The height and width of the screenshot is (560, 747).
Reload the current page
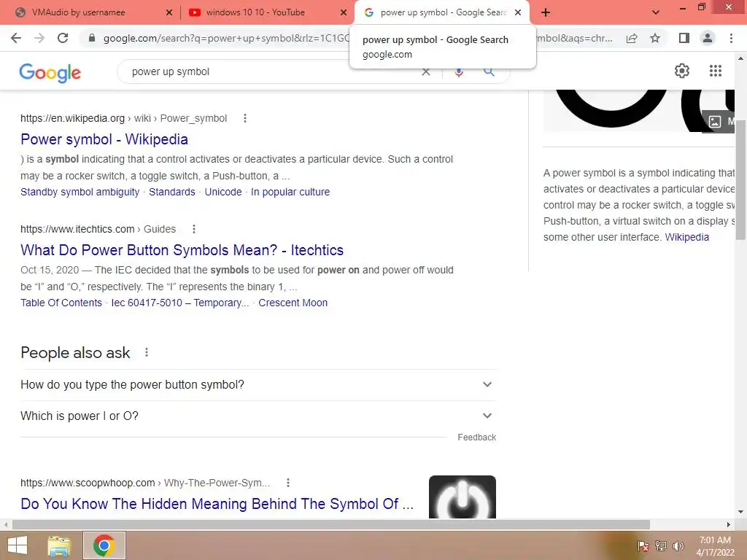pos(63,38)
